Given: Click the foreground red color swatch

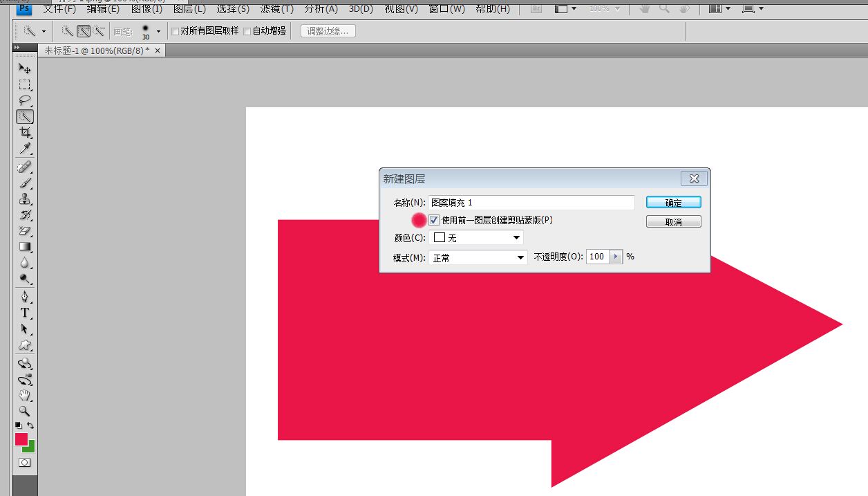Looking at the screenshot, I should tap(21, 439).
